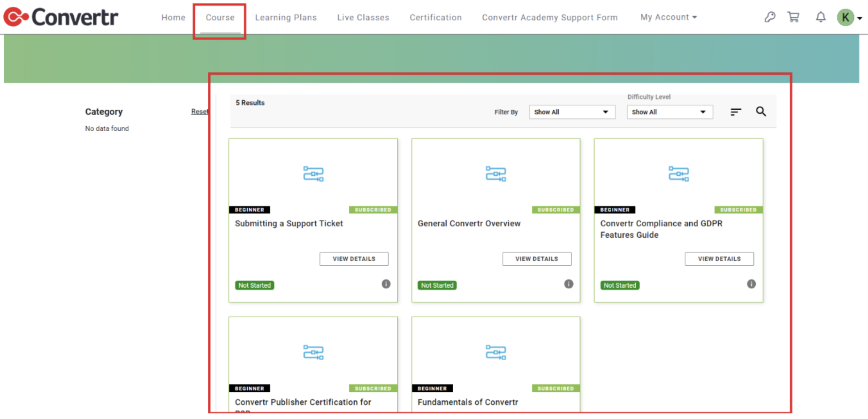
Task: Click Beginner tag on Compliance and GDPR course
Action: click(615, 209)
